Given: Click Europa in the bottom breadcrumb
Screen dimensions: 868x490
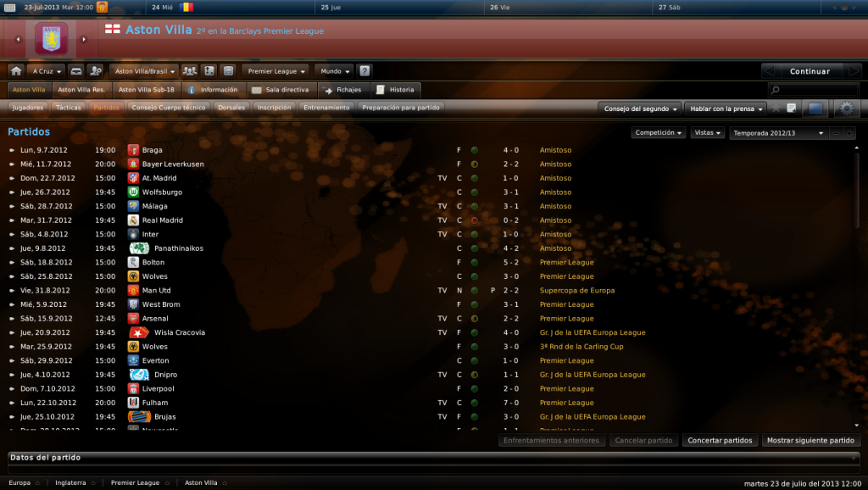Looking at the screenshot, I should [19, 483].
